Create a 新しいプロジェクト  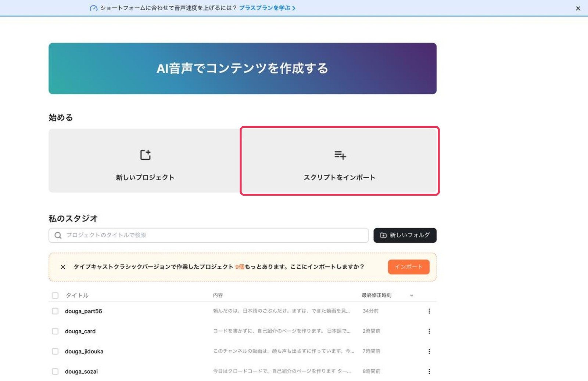(x=145, y=160)
